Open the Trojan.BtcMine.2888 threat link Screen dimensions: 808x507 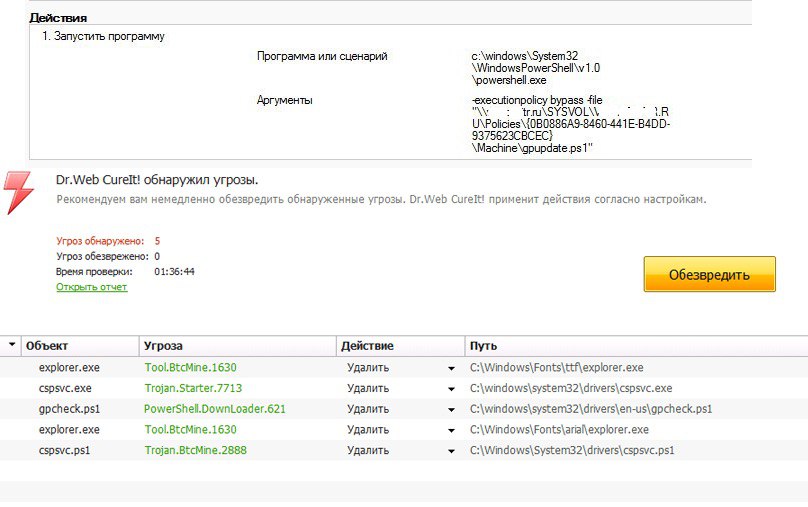click(x=195, y=450)
